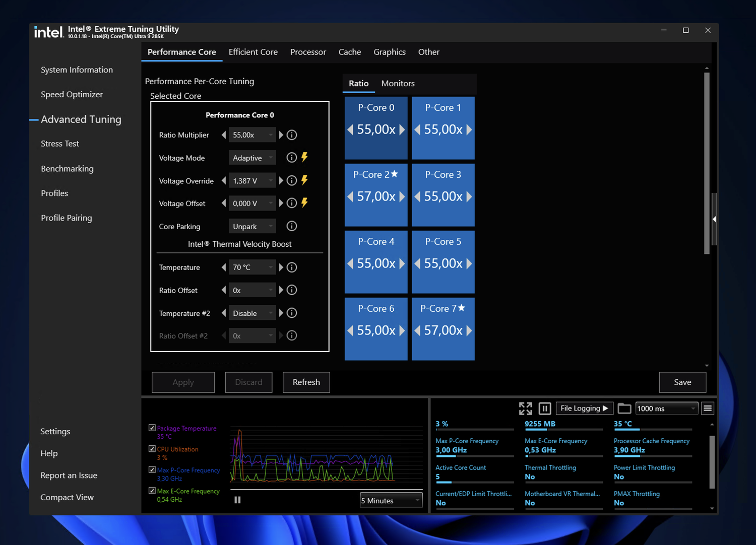Expand the 5 Minutes time range dropdown
Image resolution: width=756 pixels, height=545 pixels.
click(x=391, y=501)
